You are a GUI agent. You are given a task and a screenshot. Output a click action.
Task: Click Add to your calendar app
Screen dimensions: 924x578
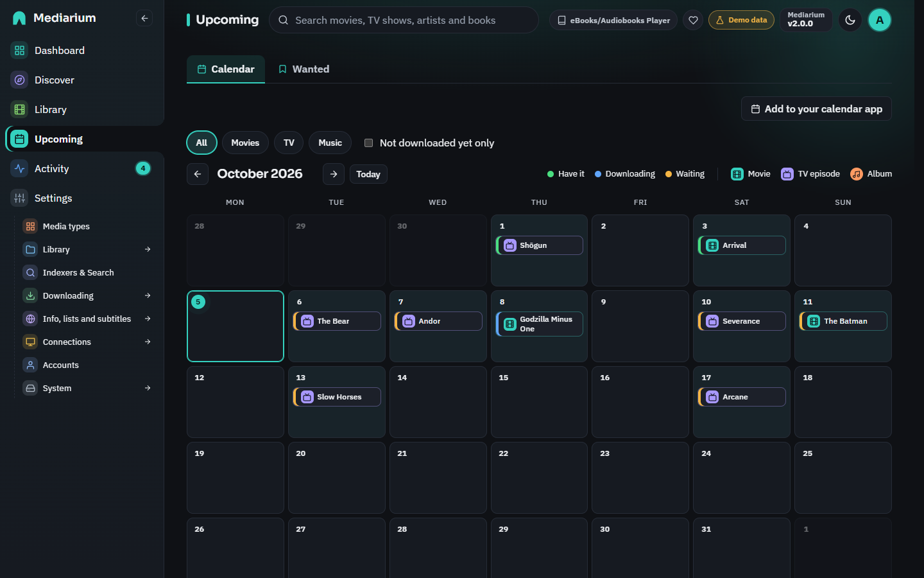click(x=816, y=109)
